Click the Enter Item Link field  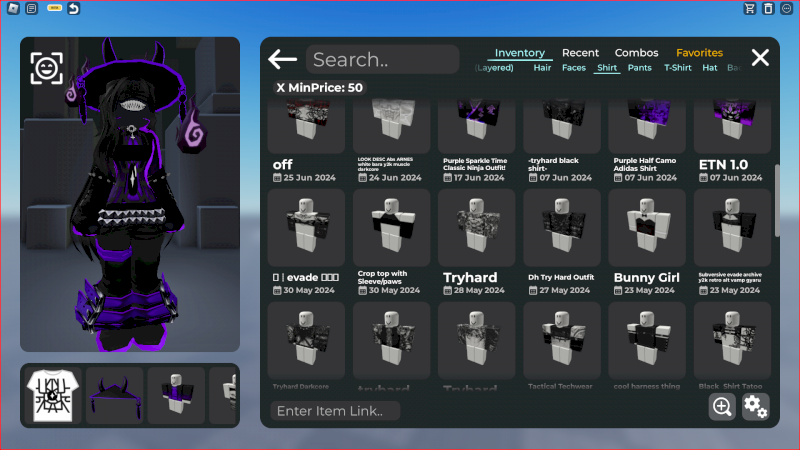[335, 411]
